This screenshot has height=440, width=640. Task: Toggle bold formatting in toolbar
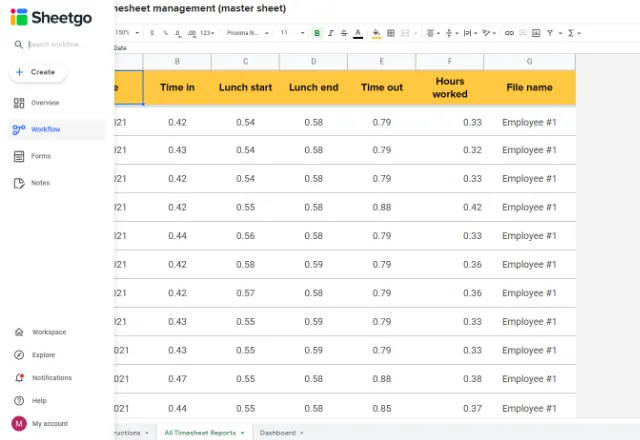[x=317, y=33]
